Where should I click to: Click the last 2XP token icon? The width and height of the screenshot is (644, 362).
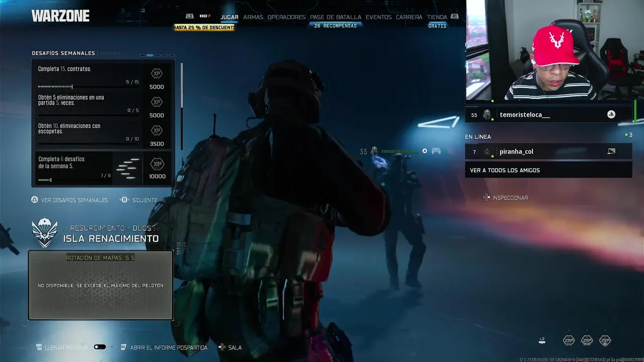click(605, 340)
